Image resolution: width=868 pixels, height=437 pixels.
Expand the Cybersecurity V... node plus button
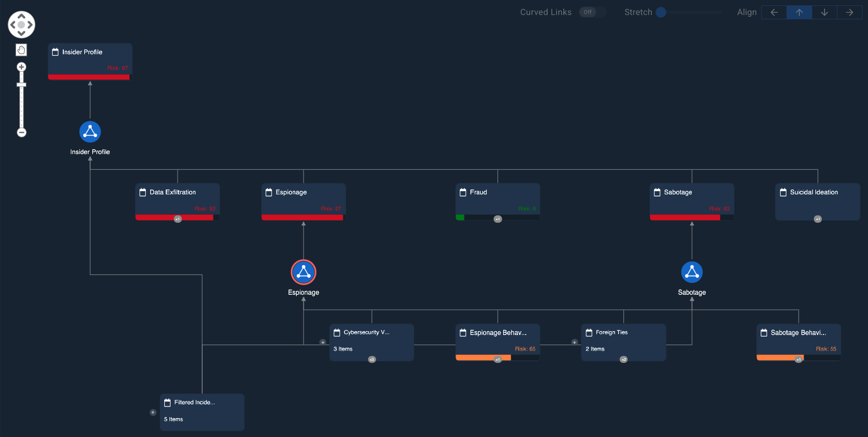click(x=323, y=342)
